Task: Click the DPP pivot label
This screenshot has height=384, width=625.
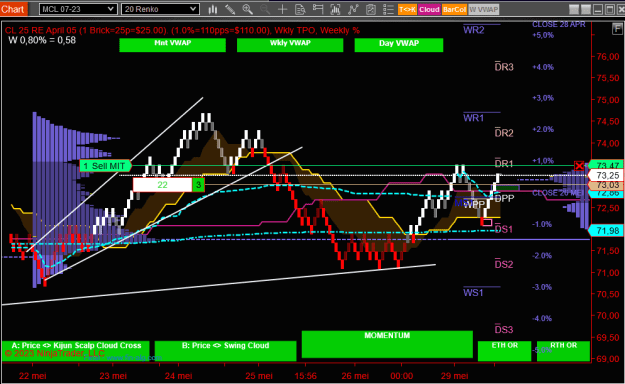Action: coord(505,198)
